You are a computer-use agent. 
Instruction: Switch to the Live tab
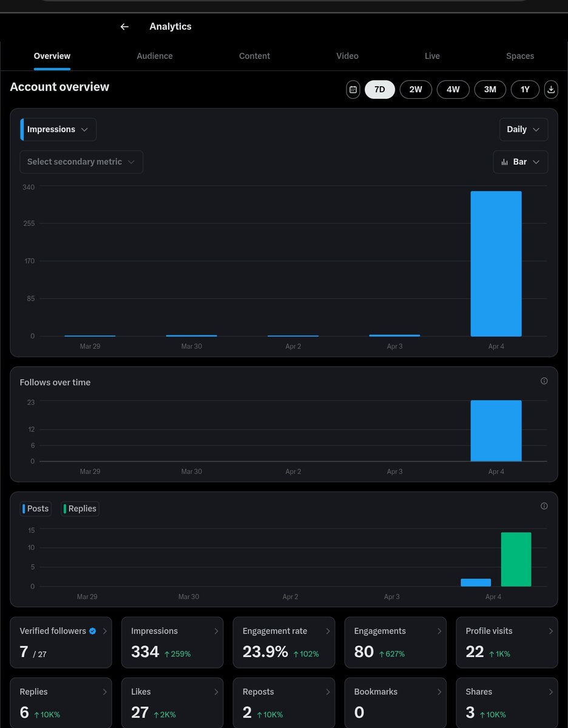point(432,56)
